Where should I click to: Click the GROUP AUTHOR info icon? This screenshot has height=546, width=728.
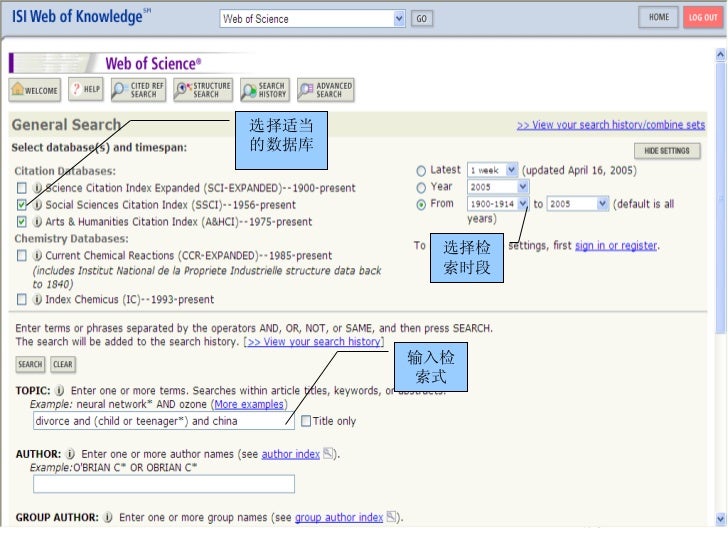point(108,517)
